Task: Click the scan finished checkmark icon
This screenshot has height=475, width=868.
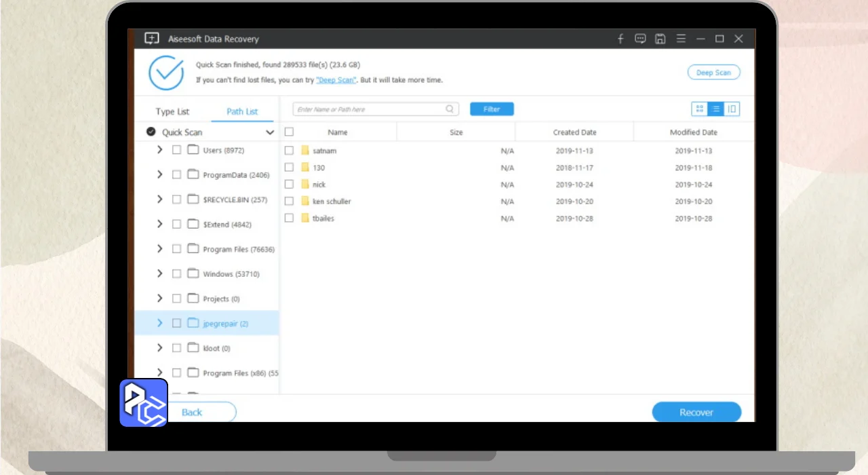Action: pos(166,73)
